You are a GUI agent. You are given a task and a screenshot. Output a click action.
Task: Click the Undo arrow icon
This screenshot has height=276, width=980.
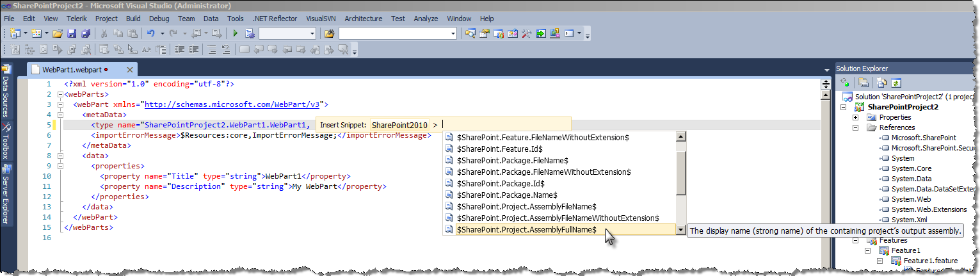(150, 33)
